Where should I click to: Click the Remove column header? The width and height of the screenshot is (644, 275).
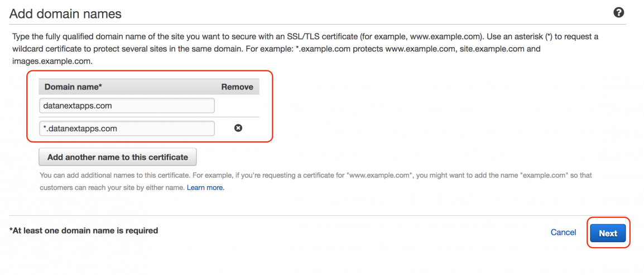(x=237, y=87)
